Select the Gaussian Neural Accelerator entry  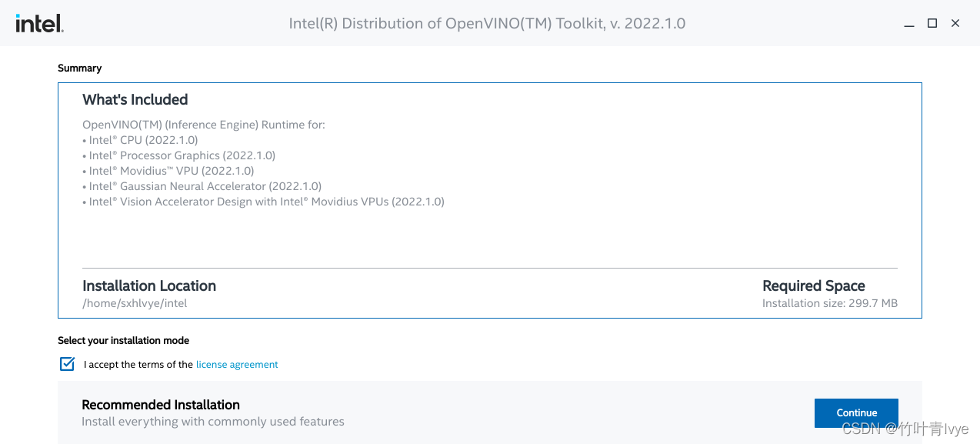(x=202, y=186)
